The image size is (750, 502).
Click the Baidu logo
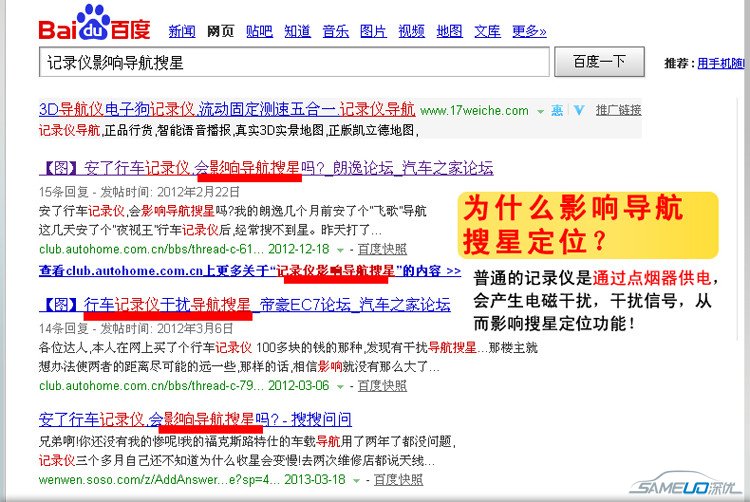coord(94,23)
